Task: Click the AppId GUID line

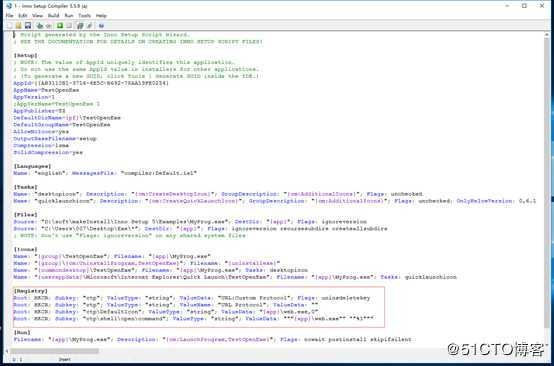Action: point(91,83)
